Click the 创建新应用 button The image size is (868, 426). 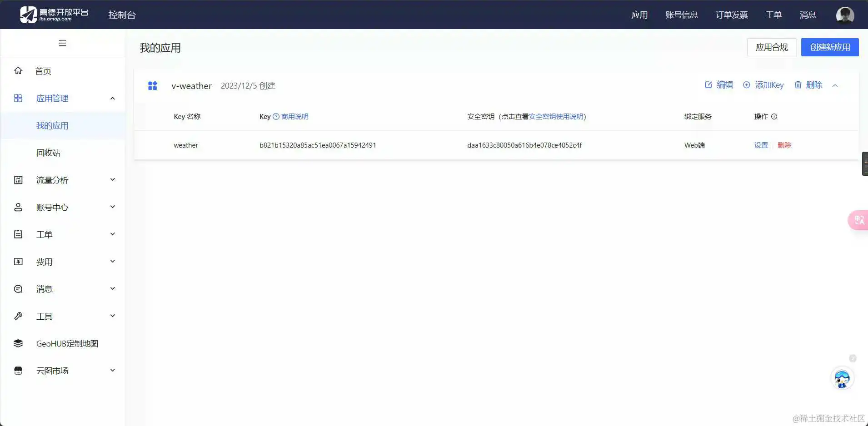tap(830, 47)
